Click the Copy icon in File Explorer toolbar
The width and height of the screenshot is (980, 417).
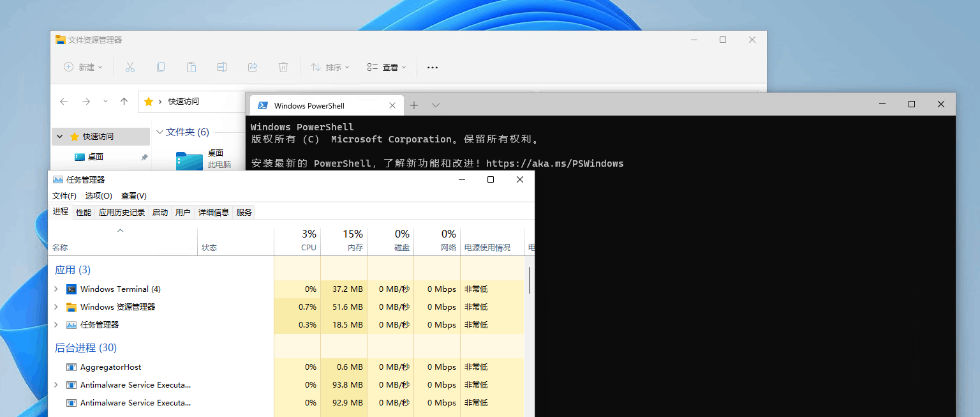pos(161,67)
